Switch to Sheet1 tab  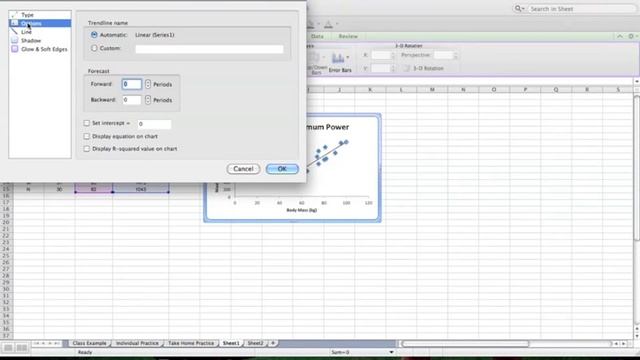231,343
